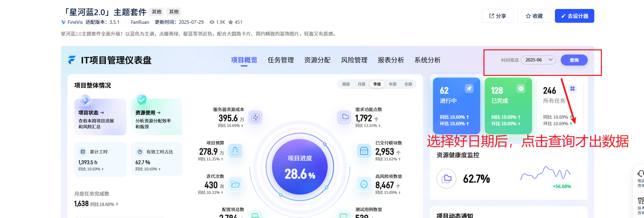
Task: Select the 月度 period option
Action: point(362,84)
